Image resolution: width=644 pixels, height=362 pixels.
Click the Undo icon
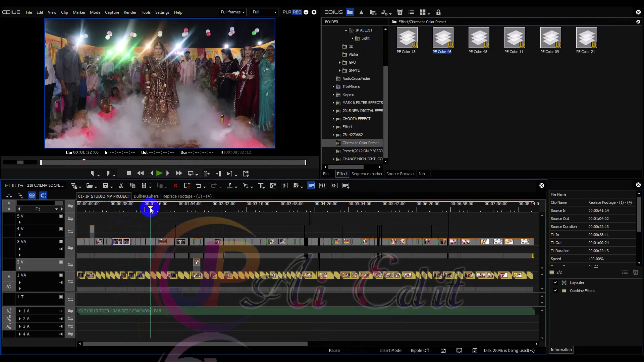[x=199, y=185]
